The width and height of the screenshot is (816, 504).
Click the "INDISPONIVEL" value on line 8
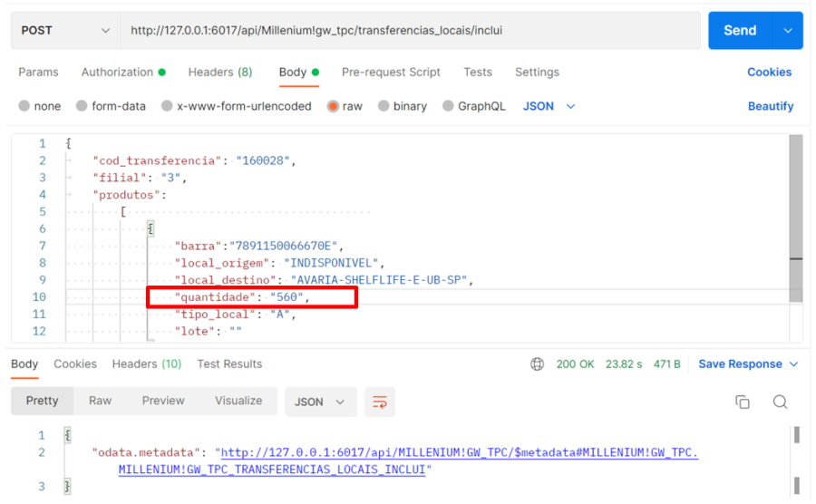331,263
